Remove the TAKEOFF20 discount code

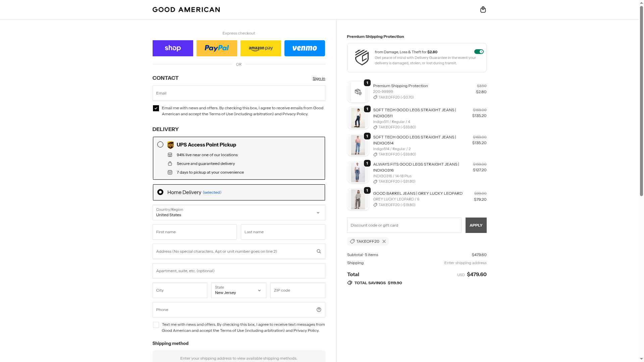pyautogui.click(x=384, y=241)
